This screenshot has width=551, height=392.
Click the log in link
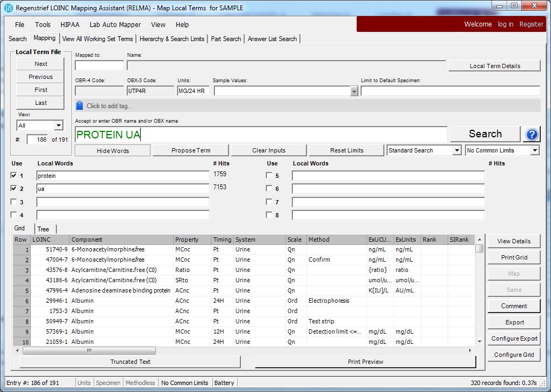506,24
